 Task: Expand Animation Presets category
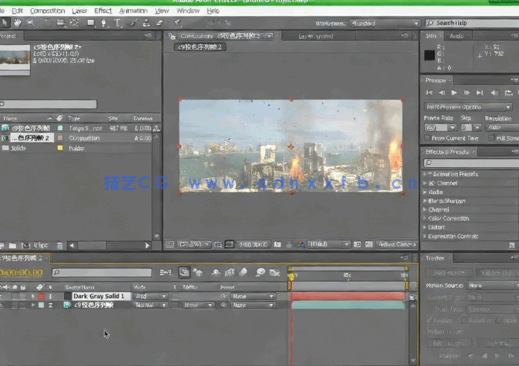point(425,174)
